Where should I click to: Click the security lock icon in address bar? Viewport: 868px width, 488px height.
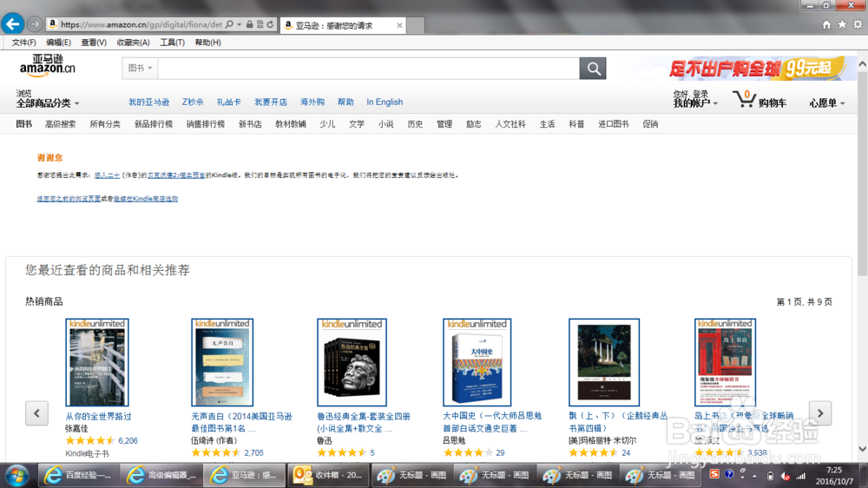250,24
